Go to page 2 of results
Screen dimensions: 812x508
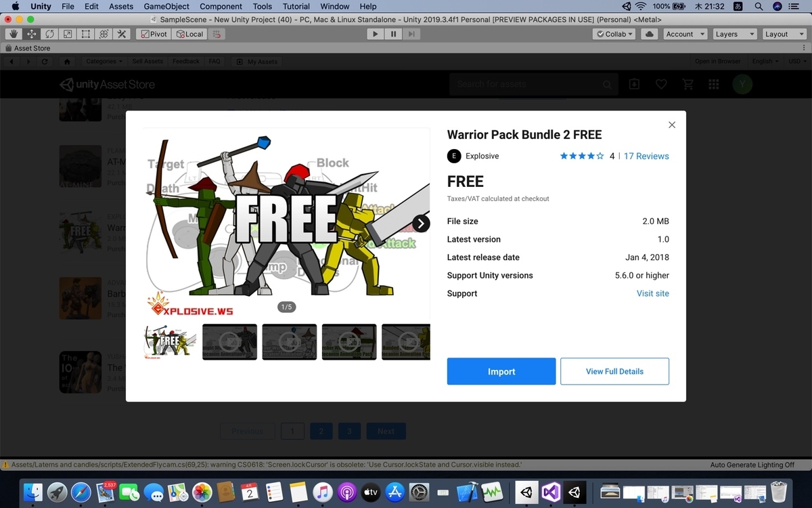click(321, 431)
